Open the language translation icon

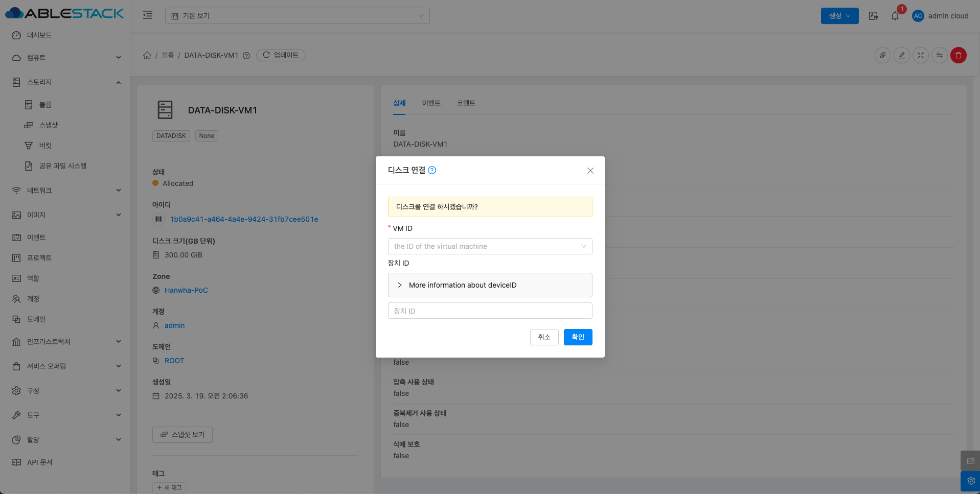point(874,16)
